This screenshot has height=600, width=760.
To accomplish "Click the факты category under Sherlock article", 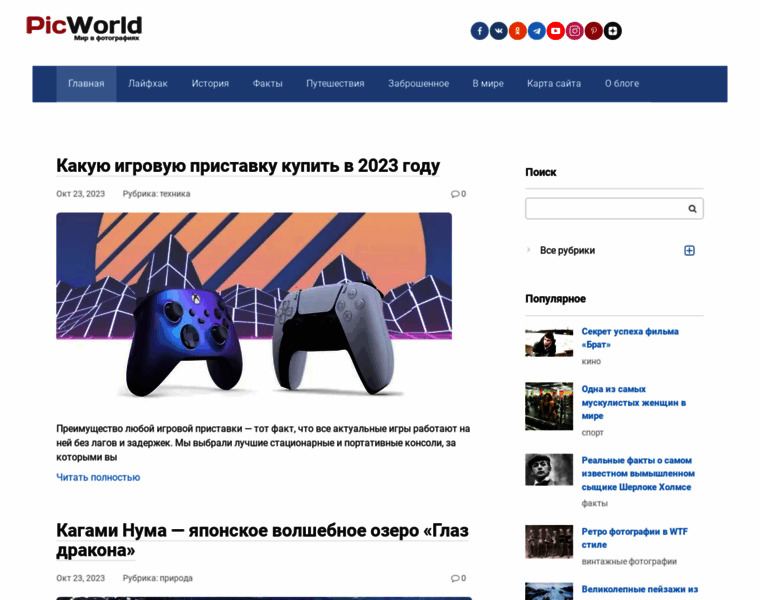I will (x=594, y=504).
